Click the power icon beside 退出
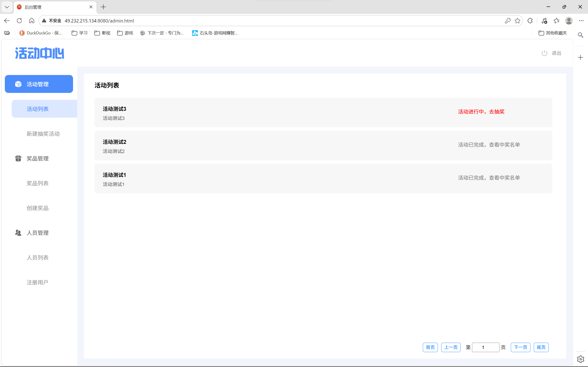The height and width of the screenshot is (367, 588). [544, 53]
